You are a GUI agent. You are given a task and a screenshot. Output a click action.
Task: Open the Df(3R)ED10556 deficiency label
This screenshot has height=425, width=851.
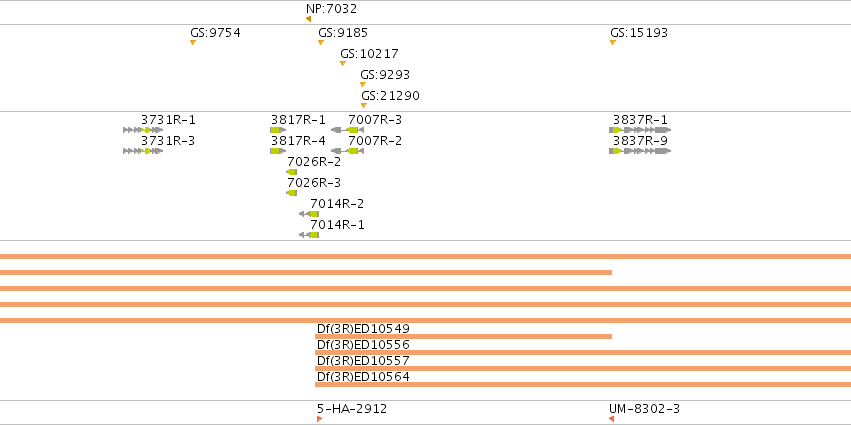click(x=363, y=345)
